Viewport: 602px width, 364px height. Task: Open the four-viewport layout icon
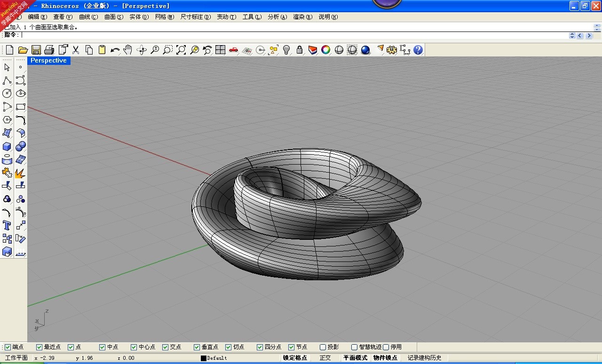pos(221,50)
